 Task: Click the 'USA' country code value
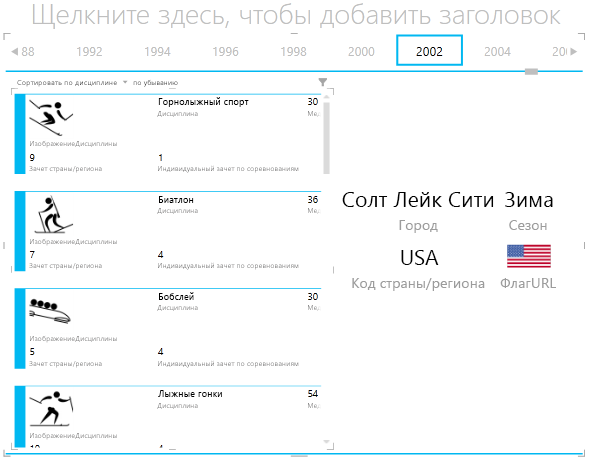[x=419, y=258]
